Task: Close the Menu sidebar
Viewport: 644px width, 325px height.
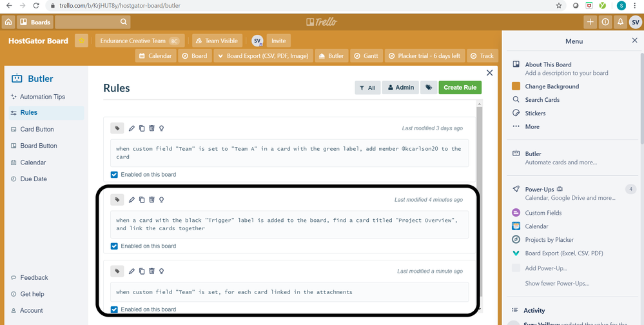Action: point(634,40)
